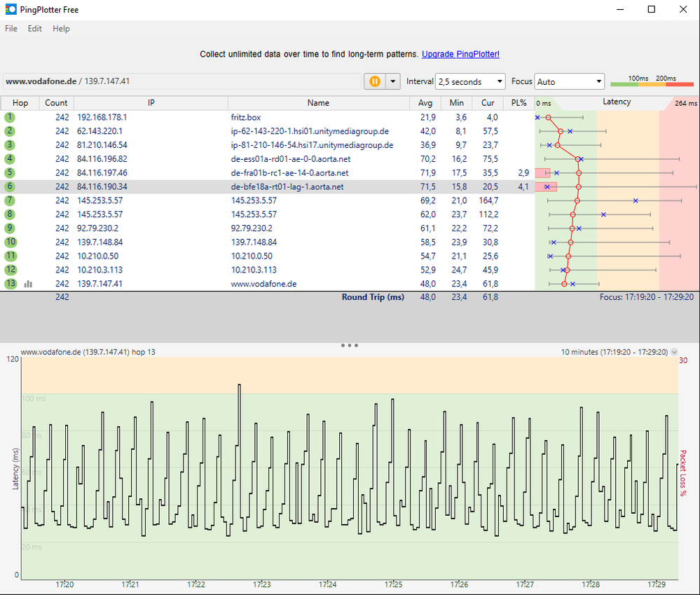Screen dimensions: 700x595
Task: Click the Cur column header
Action: (x=488, y=102)
